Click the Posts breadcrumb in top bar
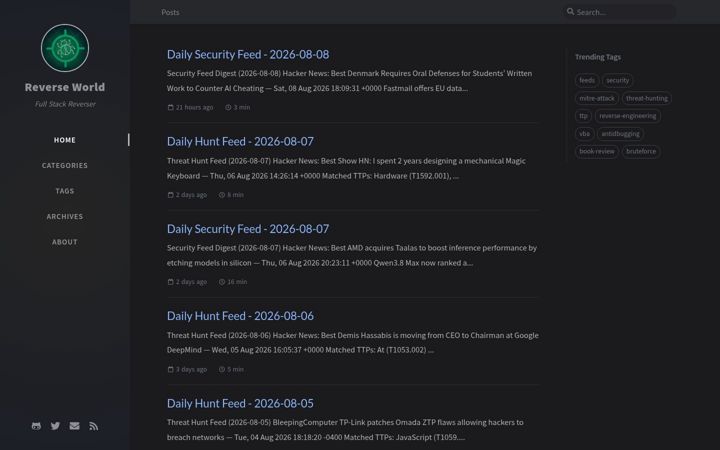720x450 pixels. (170, 12)
